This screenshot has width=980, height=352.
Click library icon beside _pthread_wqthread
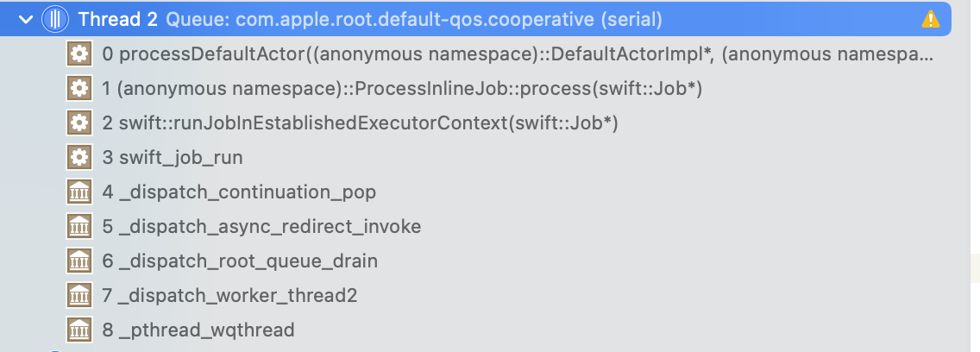(79, 330)
